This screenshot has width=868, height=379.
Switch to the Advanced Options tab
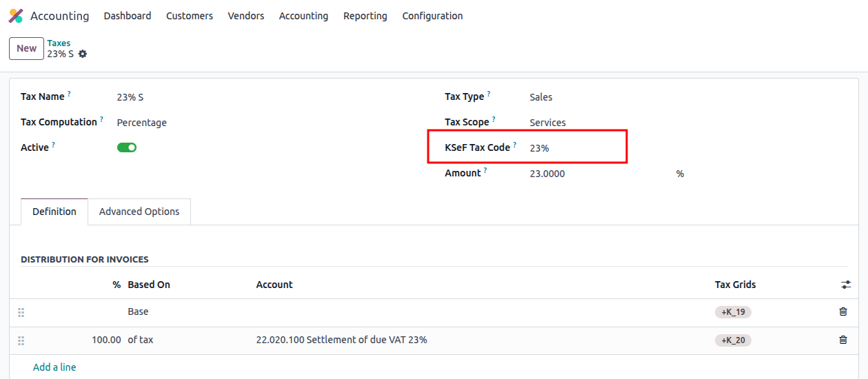click(x=139, y=212)
